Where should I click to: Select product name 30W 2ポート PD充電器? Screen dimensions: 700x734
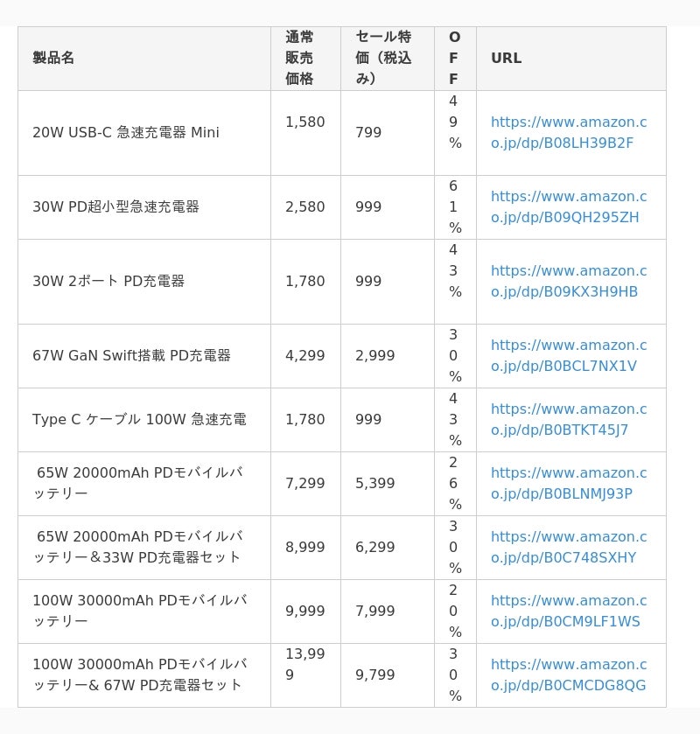pos(108,282)
